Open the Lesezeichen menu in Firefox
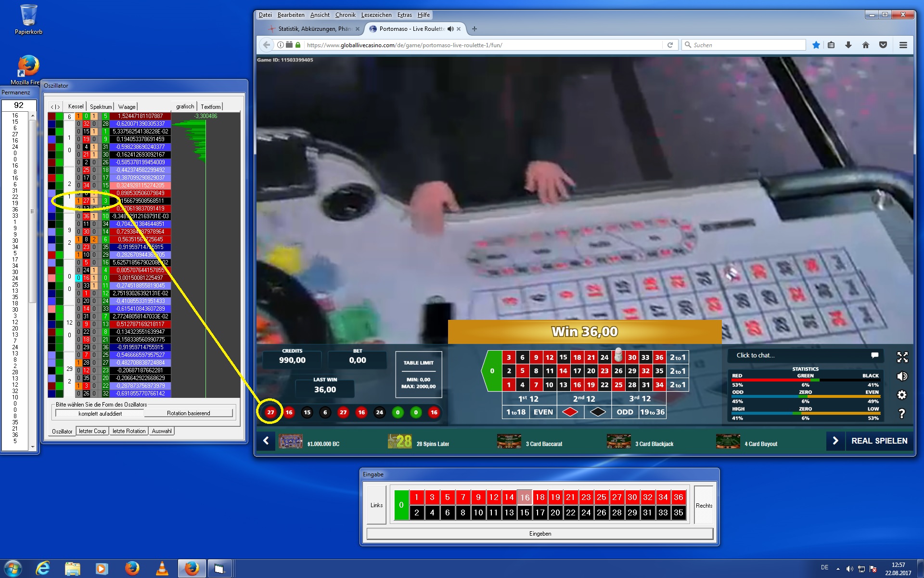This screenshot has width=924, height=578. 376,15
